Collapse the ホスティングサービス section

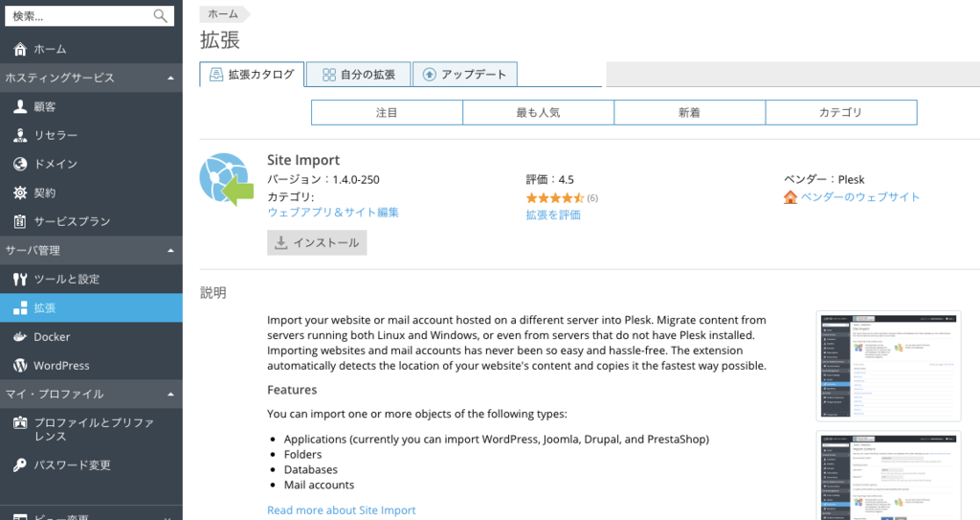point(170,78)
